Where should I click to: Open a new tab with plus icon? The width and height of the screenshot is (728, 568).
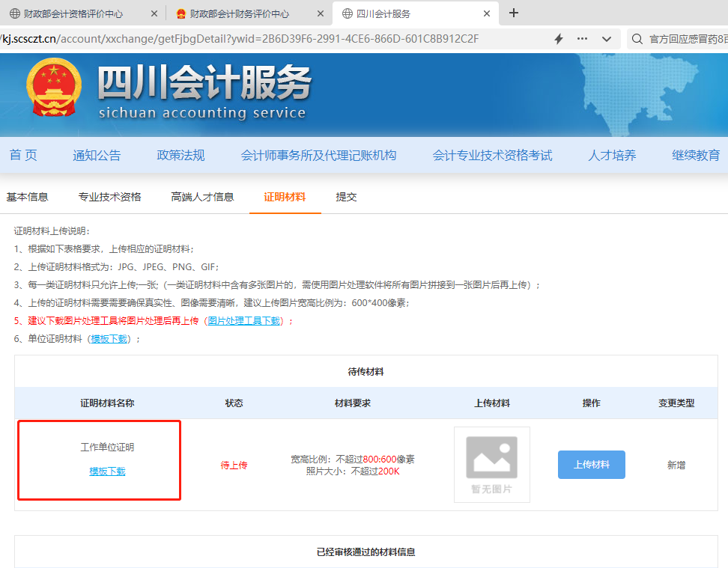click(514, 13)
